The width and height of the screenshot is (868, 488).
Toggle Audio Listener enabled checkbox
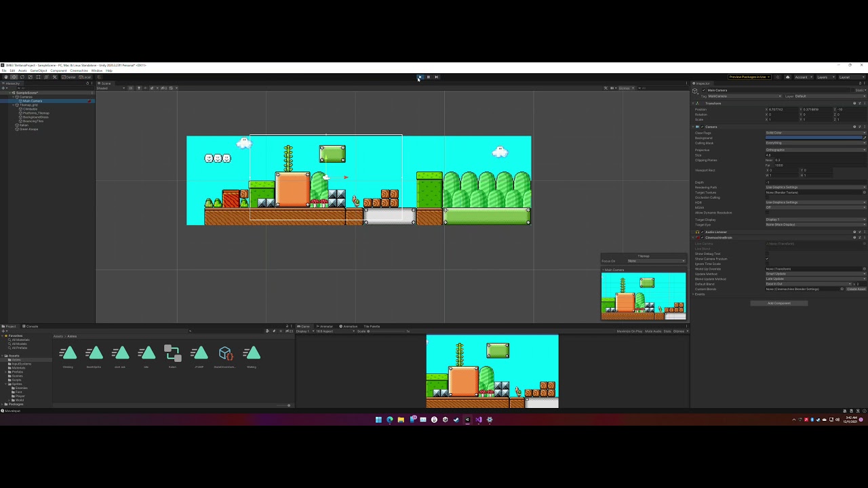pyautogui.click(x=702, y=232)
